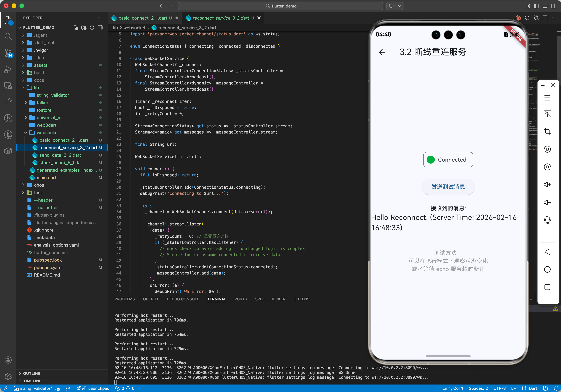Open the Extensions view icon

tap(8, 102)
